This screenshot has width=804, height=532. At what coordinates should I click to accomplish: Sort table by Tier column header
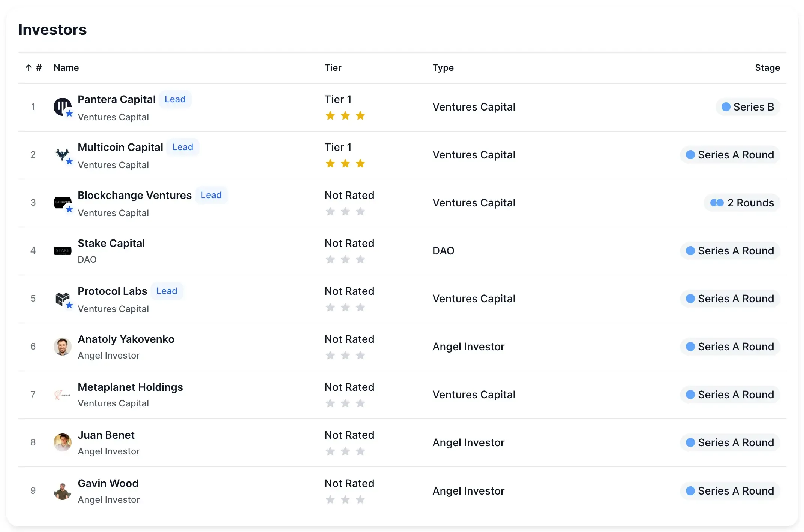(333, 68)
